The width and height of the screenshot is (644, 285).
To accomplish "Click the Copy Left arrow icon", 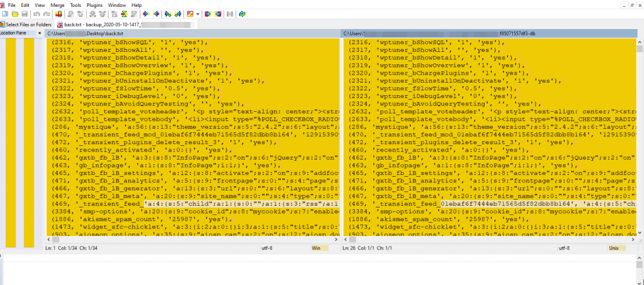I will pos(156,14).
